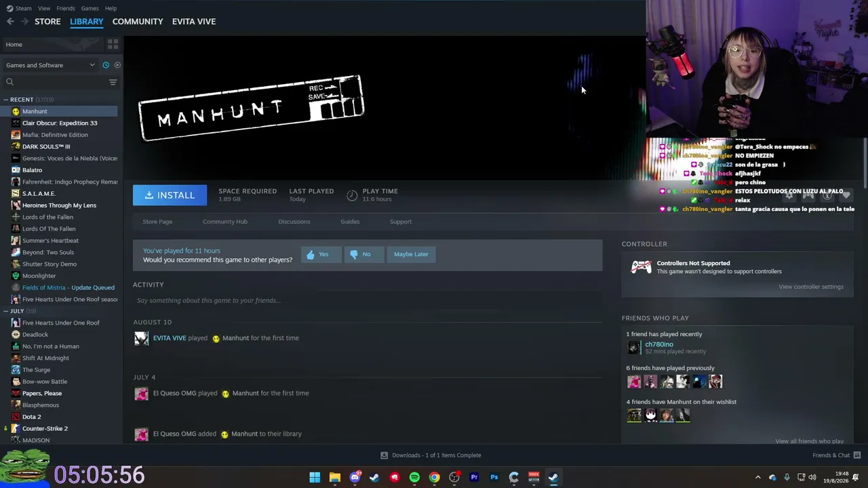Open Adobe Premiere Pro from taskbar
This screenshot has height=488, width=868.
click(x=474, y=477)
